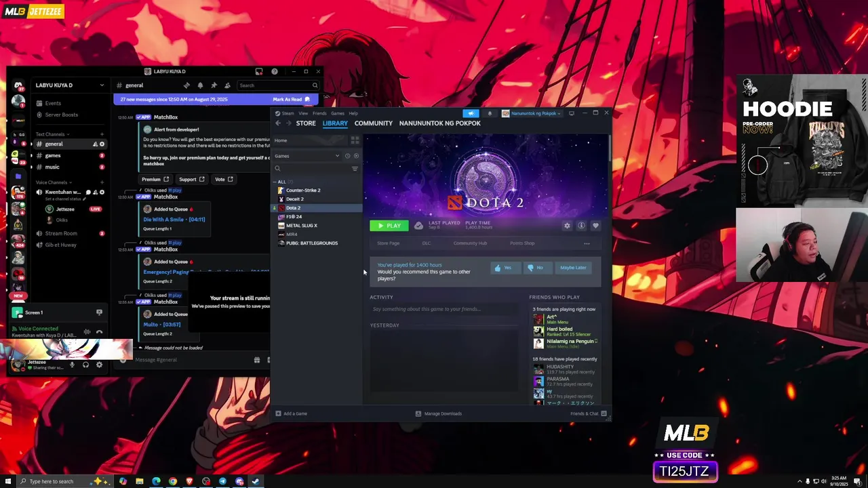Toggle Discord headphones deafen
Screen dimensions: 868x488
(85, 365)
